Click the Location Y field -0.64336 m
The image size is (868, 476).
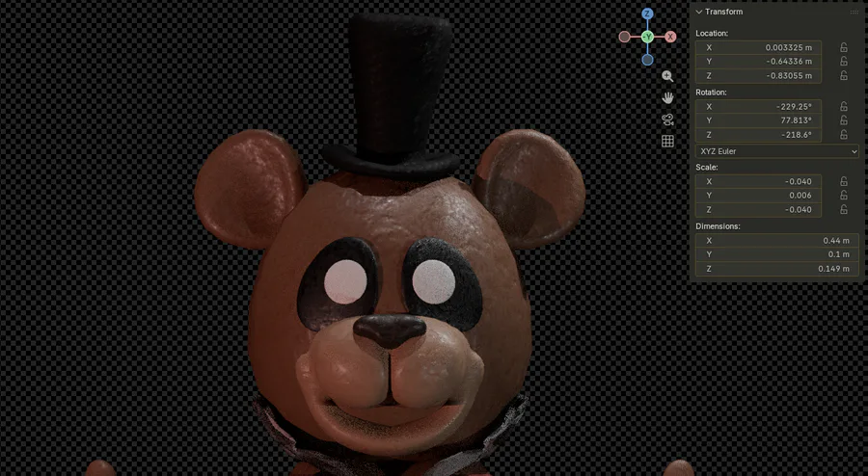[758, 62]
